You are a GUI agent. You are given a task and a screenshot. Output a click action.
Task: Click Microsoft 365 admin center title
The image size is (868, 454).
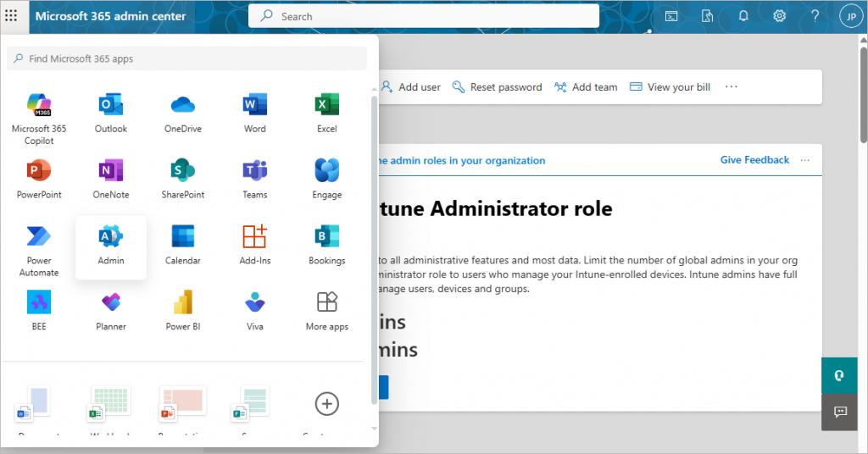coord(111,16)
